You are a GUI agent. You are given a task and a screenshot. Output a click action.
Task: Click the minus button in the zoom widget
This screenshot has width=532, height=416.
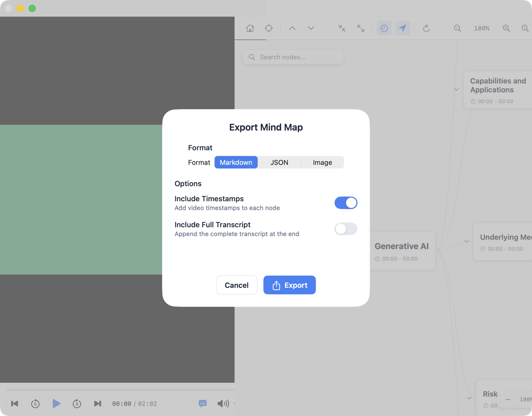[508, 399]
